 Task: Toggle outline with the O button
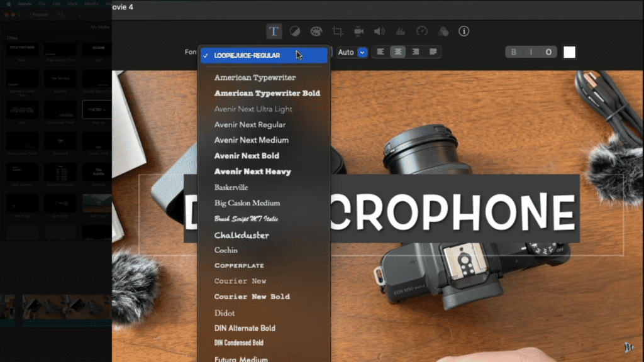[x=548, y=52]
